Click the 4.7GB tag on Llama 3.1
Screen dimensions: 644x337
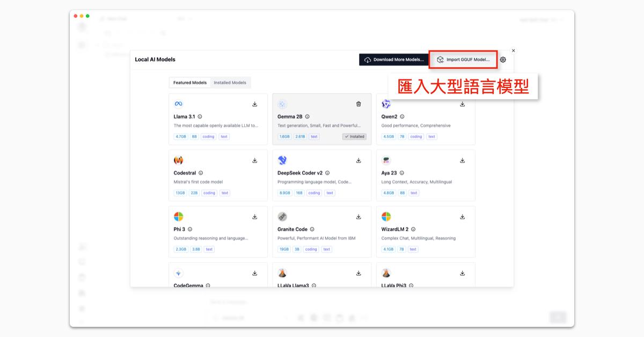pos(181,137)
